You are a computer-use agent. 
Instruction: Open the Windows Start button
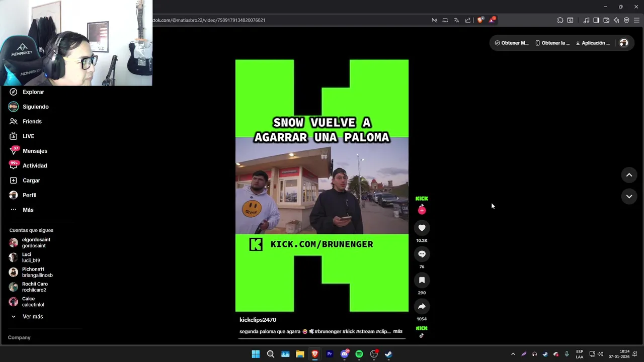click(x=256, y=354)
